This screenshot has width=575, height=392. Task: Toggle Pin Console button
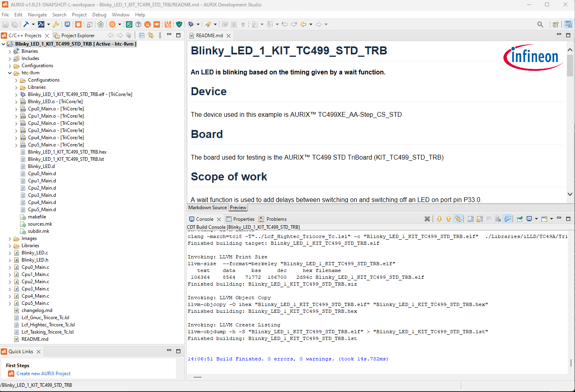click(x=519, y=219)
